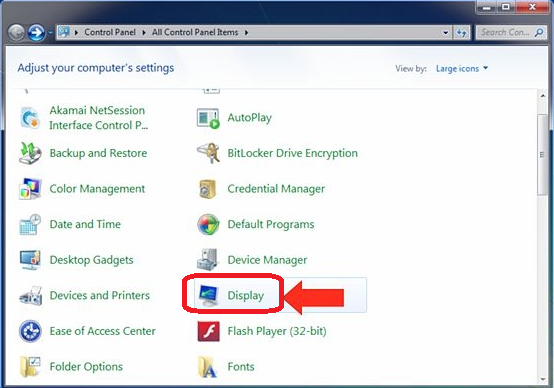Viewport: 554px width, 388px height.
Task: Open the Desktop Gadgets link
Action: (92, 260)
